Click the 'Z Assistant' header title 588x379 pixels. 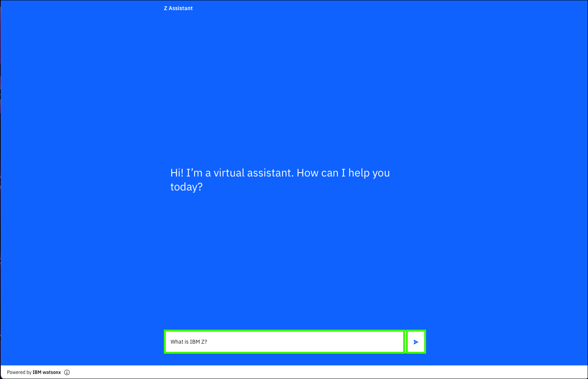pos(178,8)
